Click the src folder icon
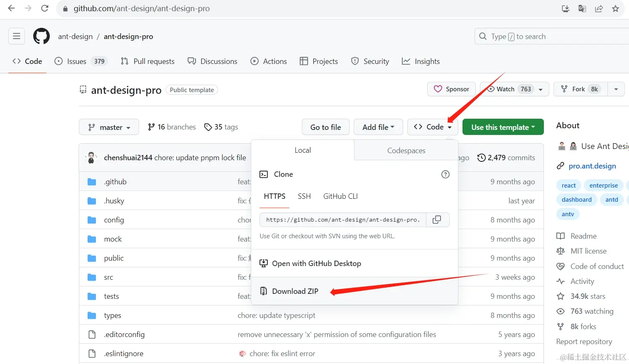629x364 pixels. pos(92,277)
